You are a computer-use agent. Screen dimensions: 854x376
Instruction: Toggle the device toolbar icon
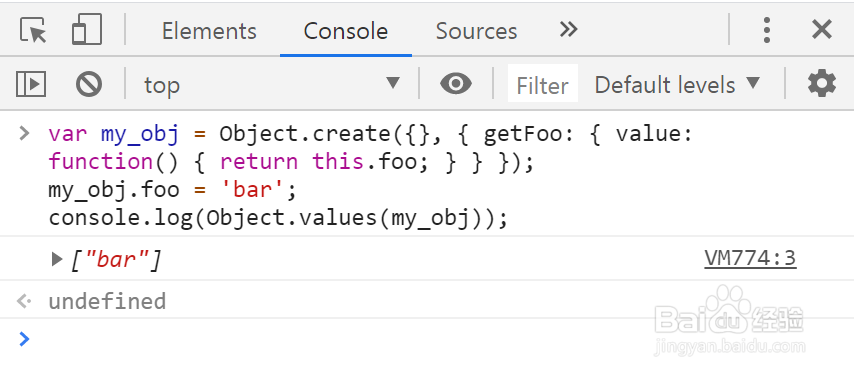click(x=87, y=29)
